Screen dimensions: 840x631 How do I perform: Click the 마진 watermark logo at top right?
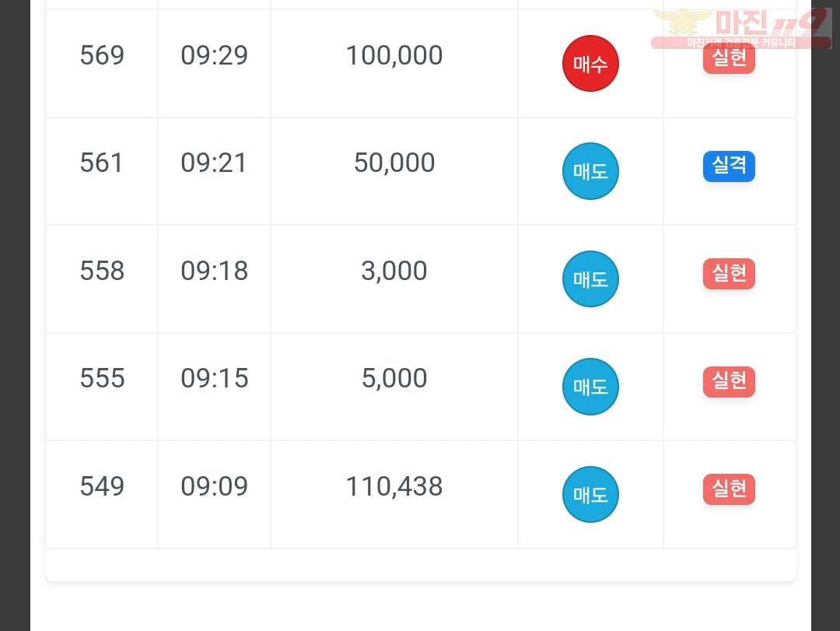[x=741, y=29]
